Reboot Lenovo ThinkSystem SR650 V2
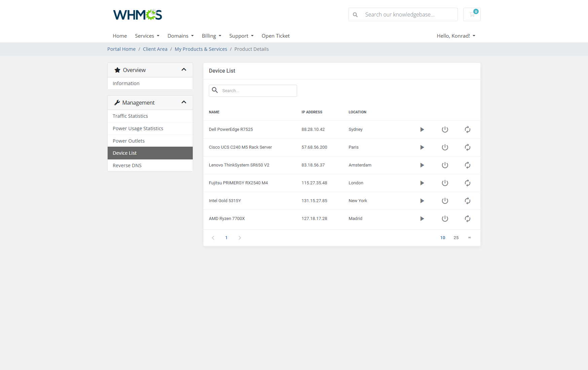 click(468, 165)
